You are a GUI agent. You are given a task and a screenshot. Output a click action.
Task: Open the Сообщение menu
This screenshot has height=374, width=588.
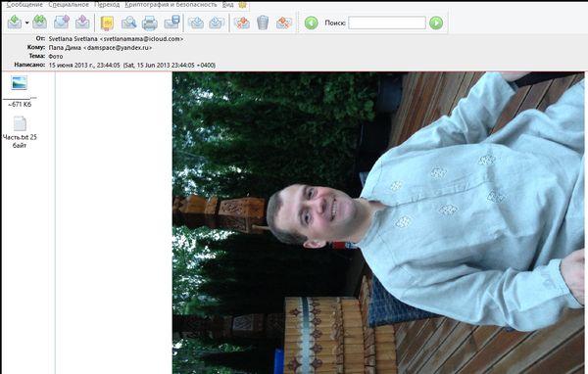click(x=24, y=5)
